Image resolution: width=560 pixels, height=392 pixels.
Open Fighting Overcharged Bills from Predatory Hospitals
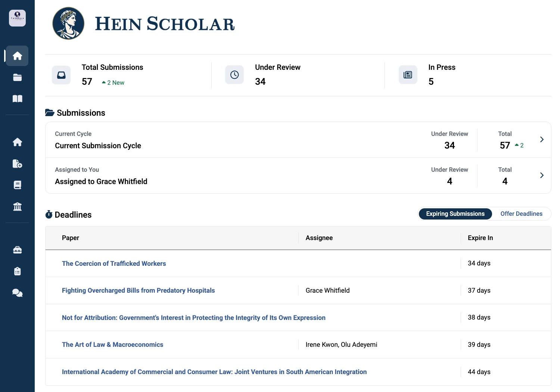(139, 290)
